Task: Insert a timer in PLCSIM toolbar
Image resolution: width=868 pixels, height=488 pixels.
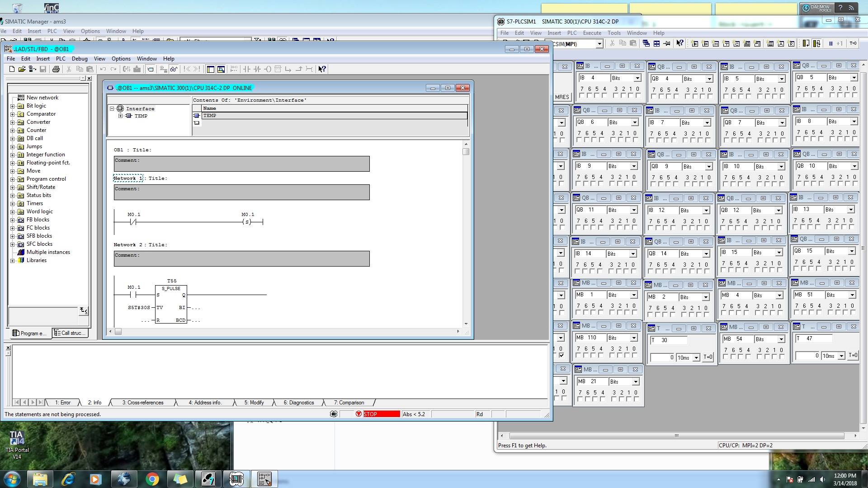Action: click(726, 43)
